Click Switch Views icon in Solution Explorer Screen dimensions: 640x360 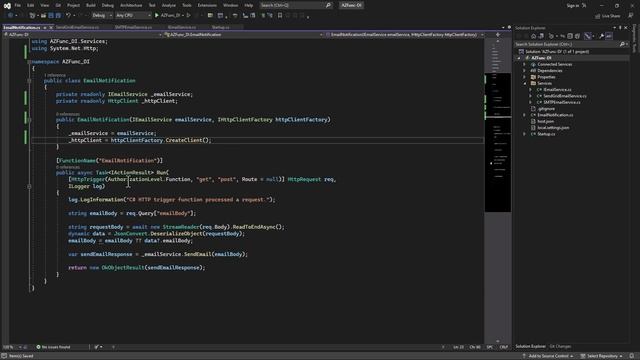point(541,36)
